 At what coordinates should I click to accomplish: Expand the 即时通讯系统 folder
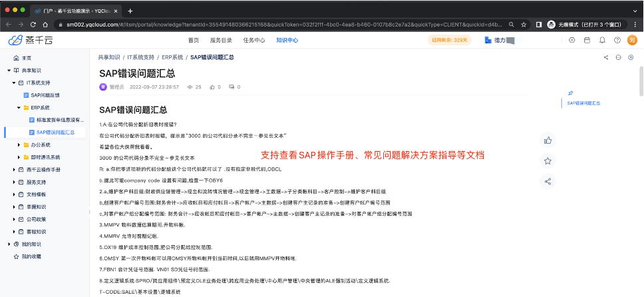click(19, 157)
